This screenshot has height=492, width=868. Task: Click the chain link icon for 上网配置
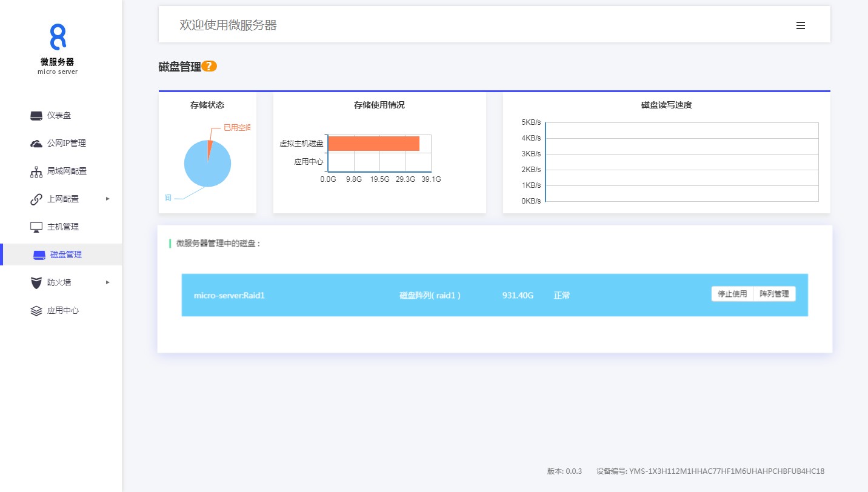[x=36, y=199]
